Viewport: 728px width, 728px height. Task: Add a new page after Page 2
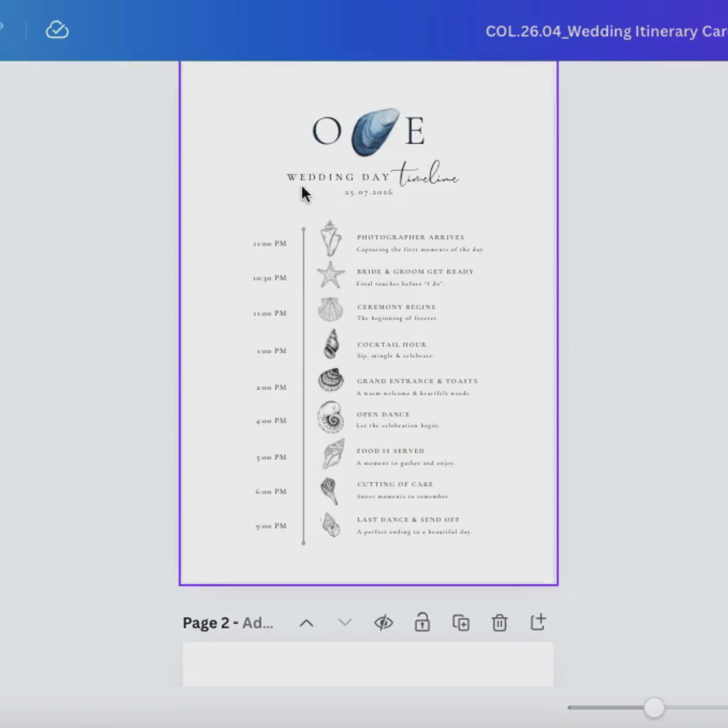click(538, 622)
